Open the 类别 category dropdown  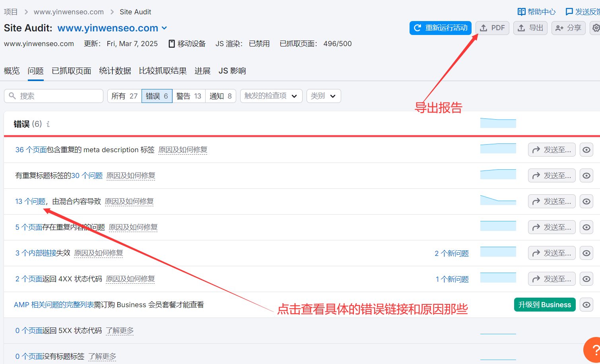[323, 96]
